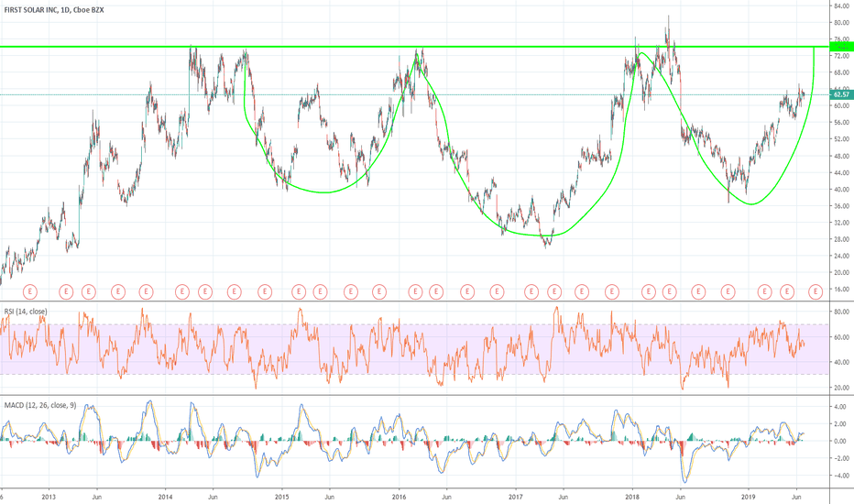The image size is (854, 504).
Task: Click the -2.00 level on MACD scale
Action: [x=839, y=458]
